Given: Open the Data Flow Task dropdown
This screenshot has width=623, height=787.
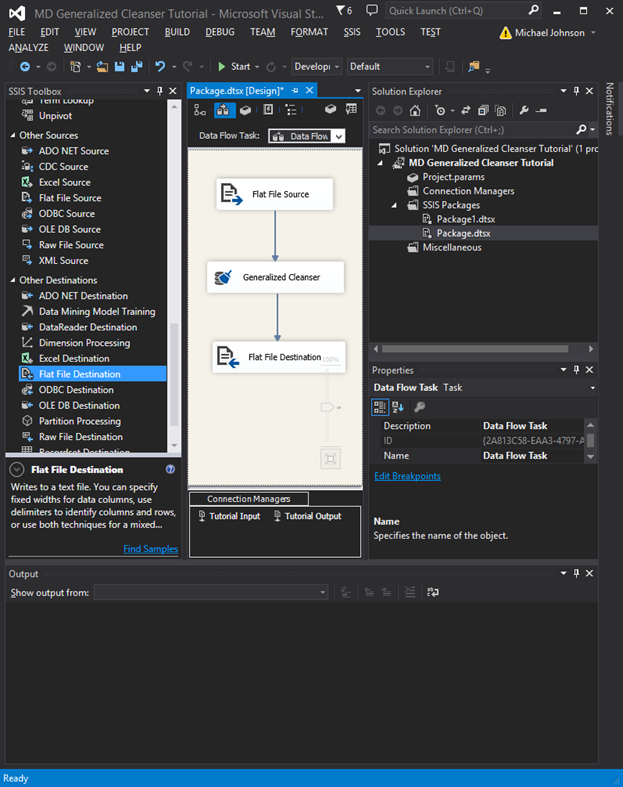Looking at the screenshot, I should (x=307, y=136).
